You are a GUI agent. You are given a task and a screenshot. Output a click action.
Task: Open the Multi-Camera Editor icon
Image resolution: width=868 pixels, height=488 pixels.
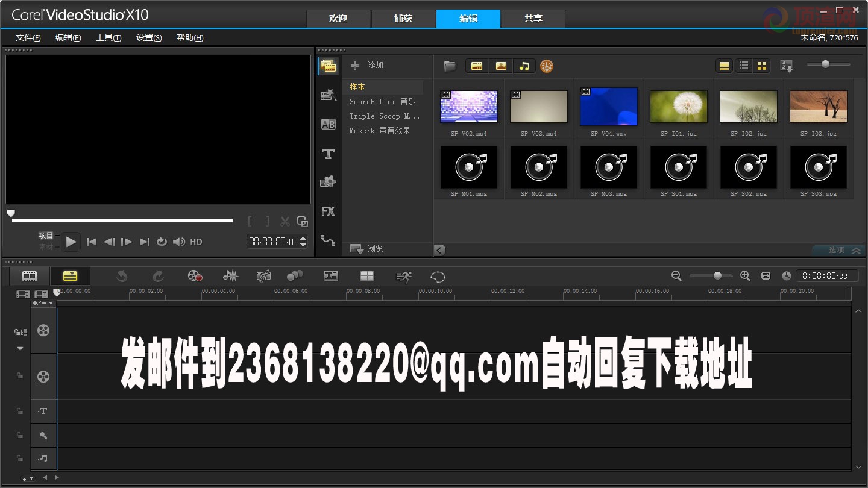tap(367, 276)
